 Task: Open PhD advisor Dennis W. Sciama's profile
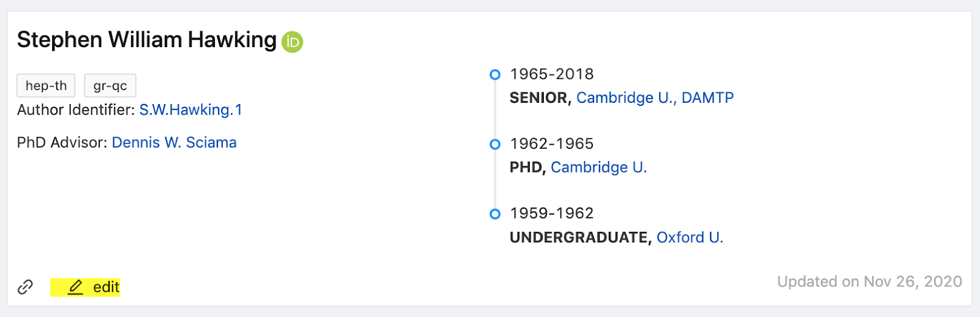click(174, 143)
